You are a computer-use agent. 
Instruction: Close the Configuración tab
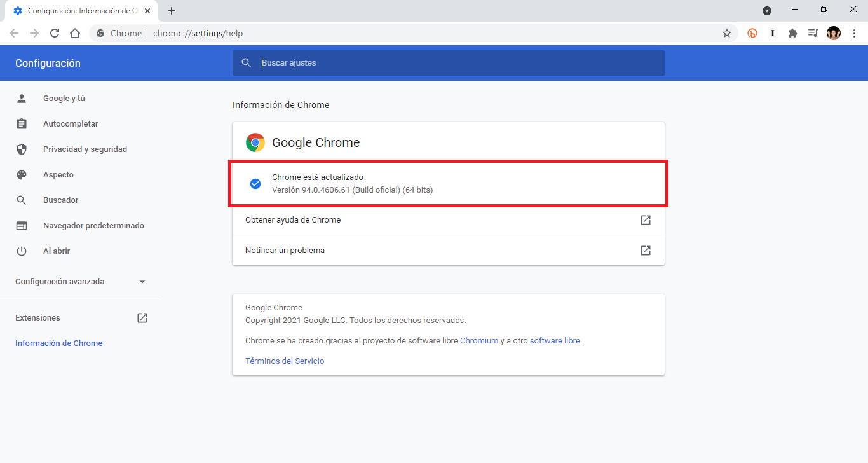tap(148, 11)
